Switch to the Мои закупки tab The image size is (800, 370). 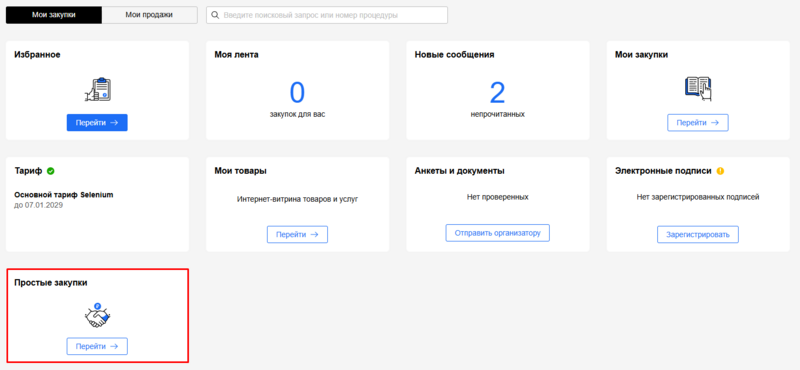pyautogui.click(x=54, y=15)
